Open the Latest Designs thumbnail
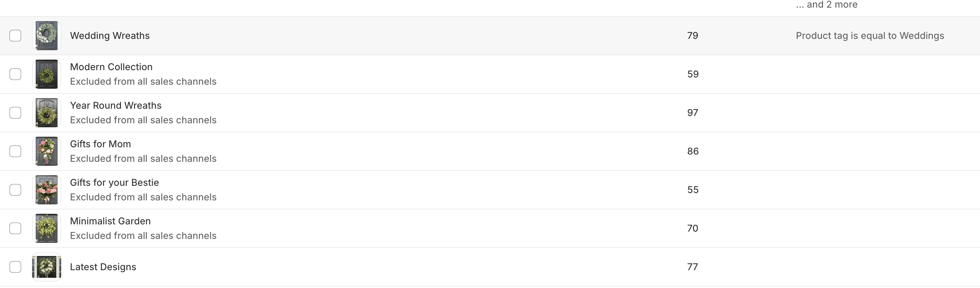 (x=46, y=267)
